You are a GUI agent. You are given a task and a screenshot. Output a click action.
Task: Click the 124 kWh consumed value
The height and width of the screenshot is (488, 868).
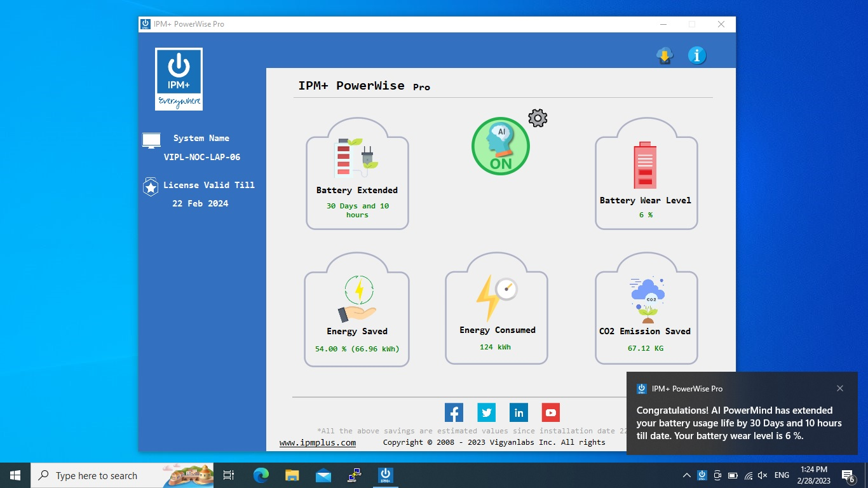tap(496, 347)
